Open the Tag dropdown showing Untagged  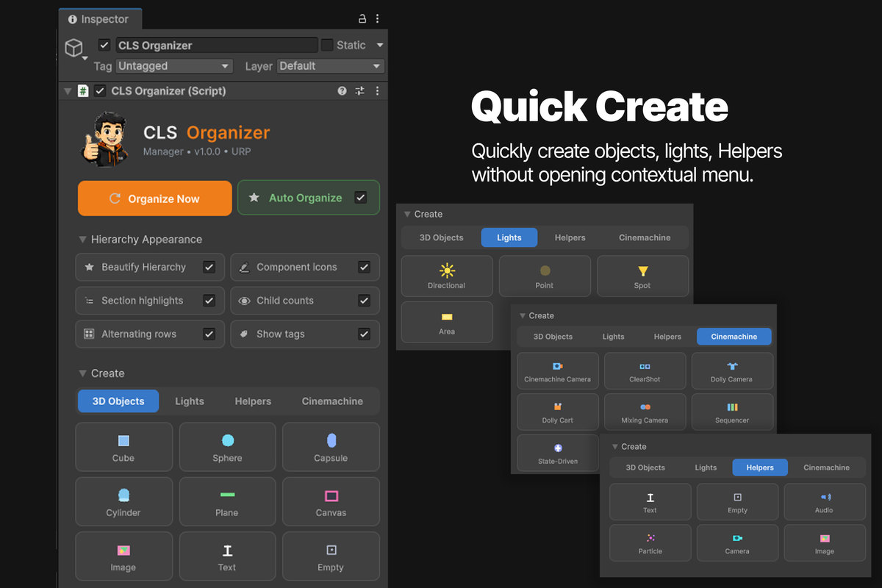174,66
